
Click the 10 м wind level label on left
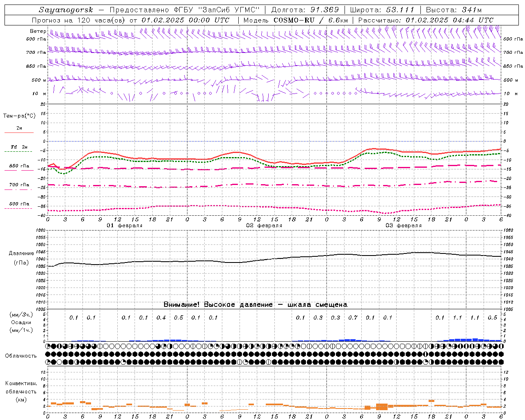(39, 94)
